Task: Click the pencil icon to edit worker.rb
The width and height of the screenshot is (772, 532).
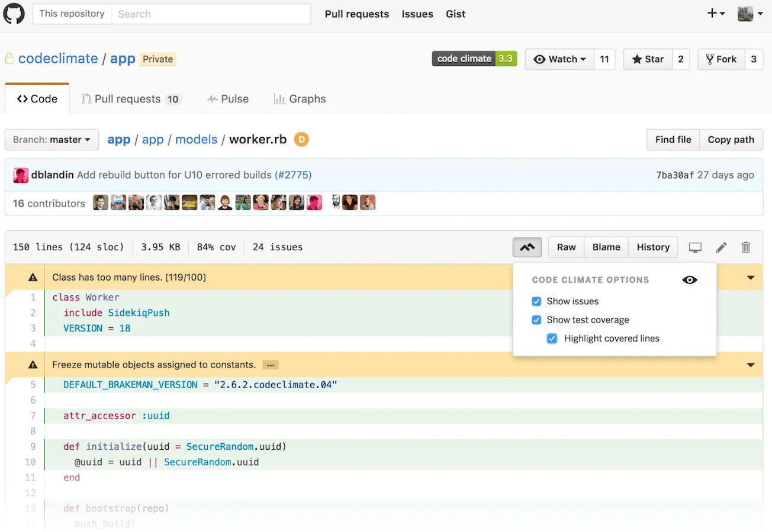Action: [721, 247]
